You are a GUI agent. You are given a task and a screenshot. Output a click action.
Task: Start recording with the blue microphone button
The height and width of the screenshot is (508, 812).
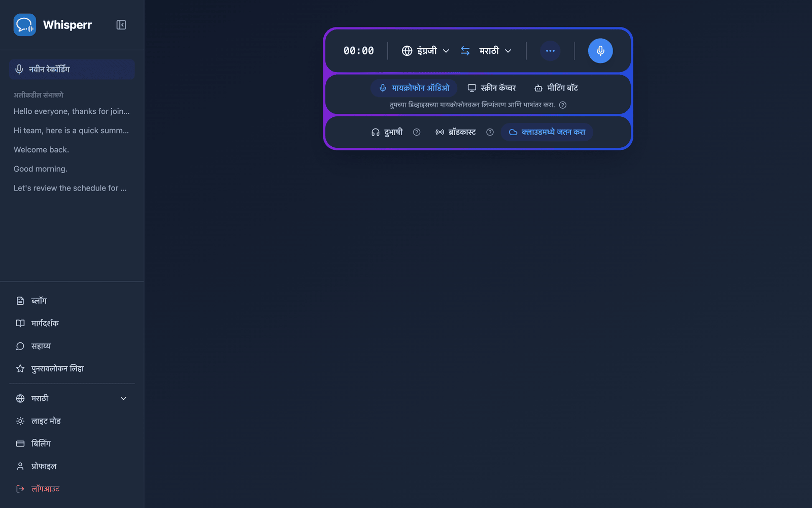(600, 51)
